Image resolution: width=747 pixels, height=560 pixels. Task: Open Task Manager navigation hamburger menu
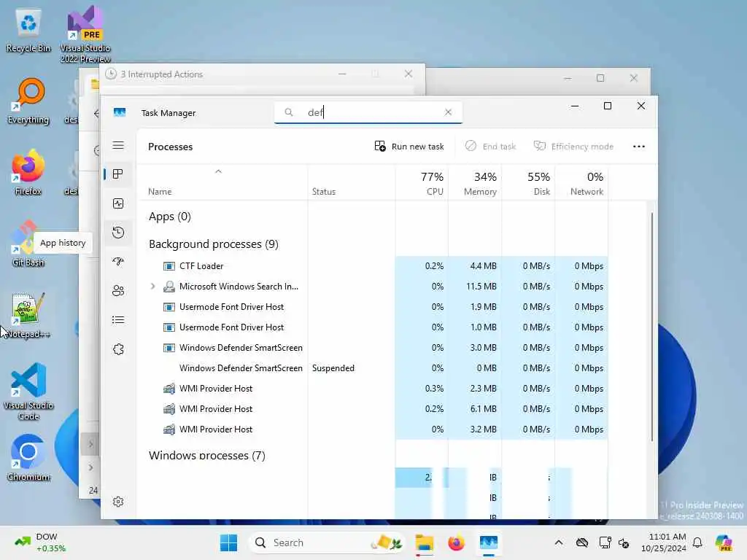pyautogui.click(x=118, y=145)
